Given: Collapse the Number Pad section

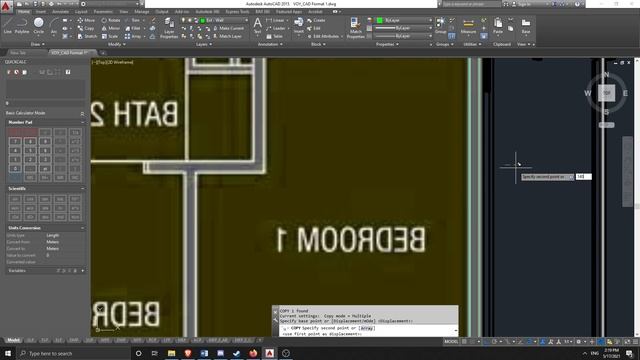Looking at the screenshot, I should 82,122.
